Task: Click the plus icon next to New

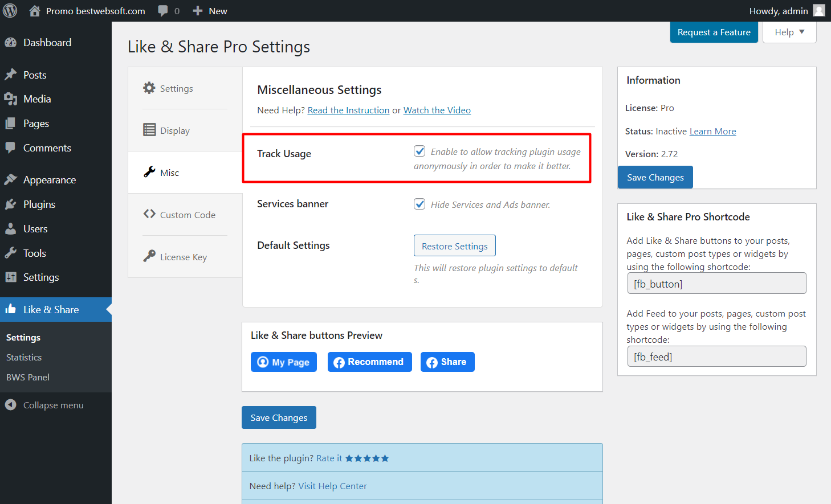Action: (198, 11)
